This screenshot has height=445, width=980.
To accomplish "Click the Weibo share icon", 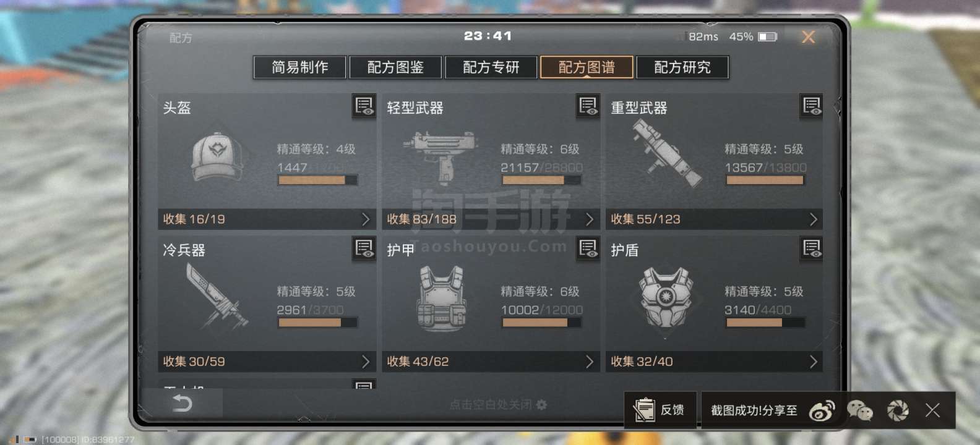I will coord(822,410).
